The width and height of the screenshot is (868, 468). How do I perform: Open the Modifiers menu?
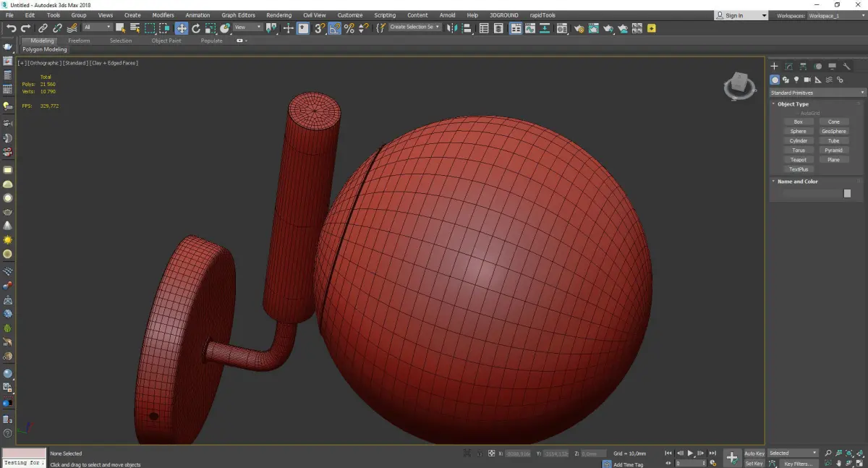point(163,15)
